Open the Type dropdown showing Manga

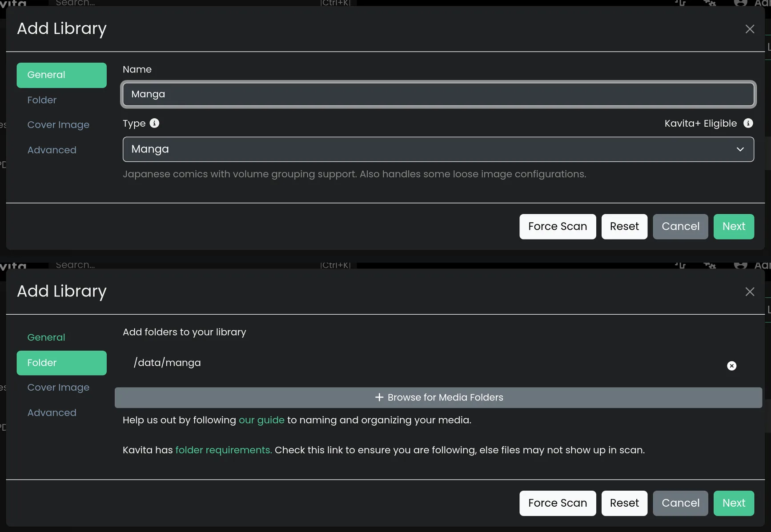[438, 149]
